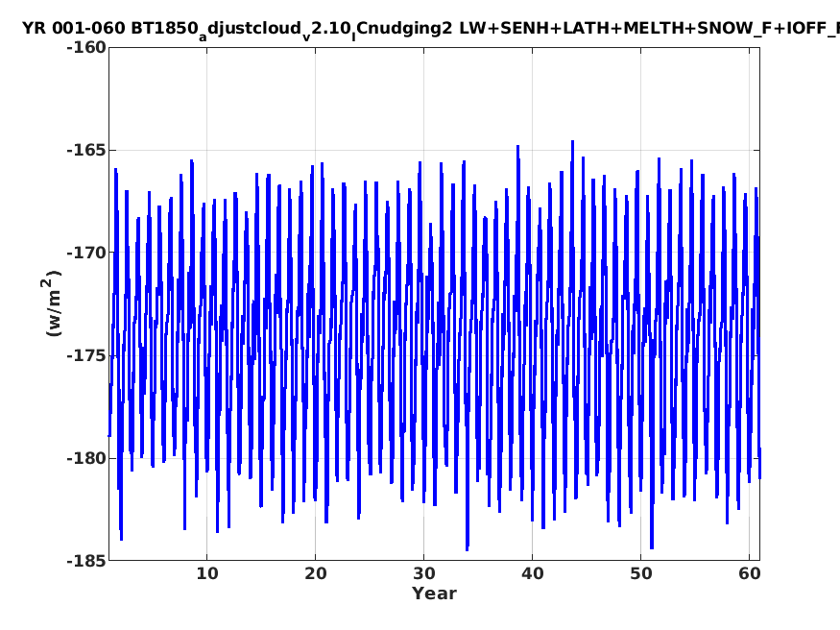Click x-axis tick label '50'
The width and height of the screenshot is (840, 630).
(x=640, y=573)
